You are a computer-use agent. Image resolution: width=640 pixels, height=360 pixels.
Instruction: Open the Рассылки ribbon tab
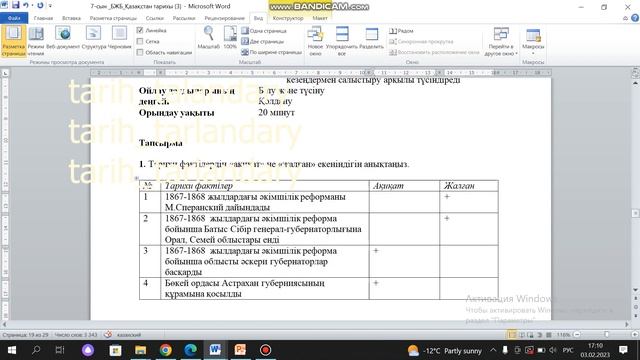[x=184, y=18]
